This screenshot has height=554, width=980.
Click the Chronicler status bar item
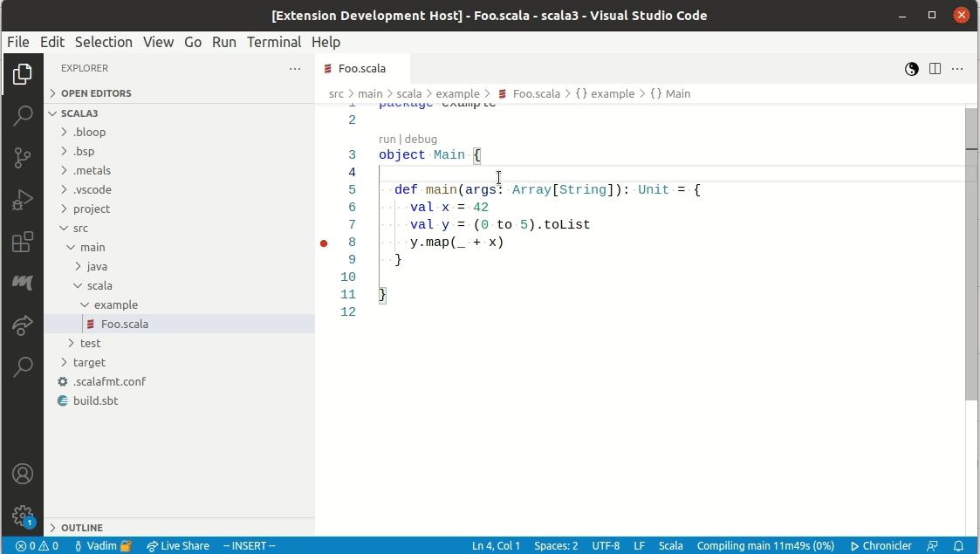point(881,546)
